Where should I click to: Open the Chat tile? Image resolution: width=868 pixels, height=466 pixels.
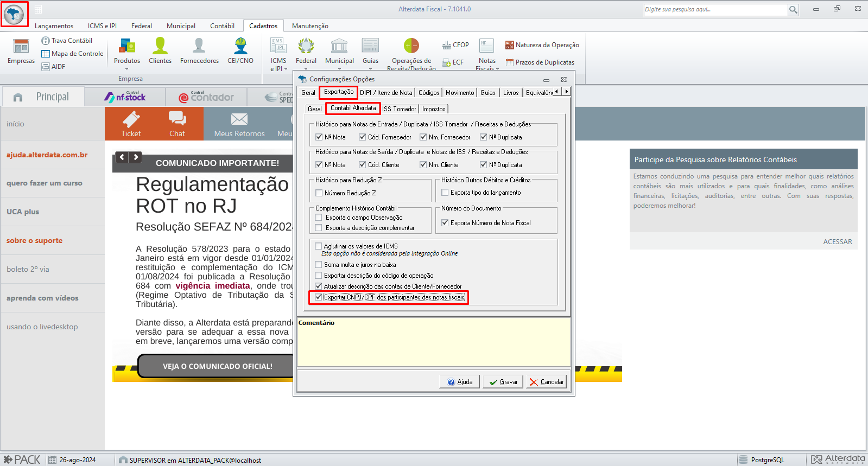tap(177, 124)
